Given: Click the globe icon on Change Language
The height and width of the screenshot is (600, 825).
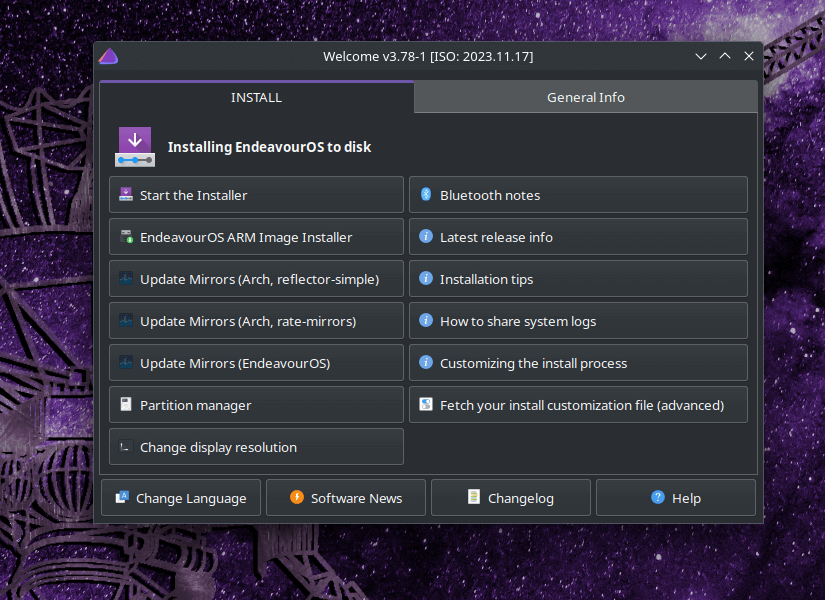Looking at the screenshot, I should point(123,497).
